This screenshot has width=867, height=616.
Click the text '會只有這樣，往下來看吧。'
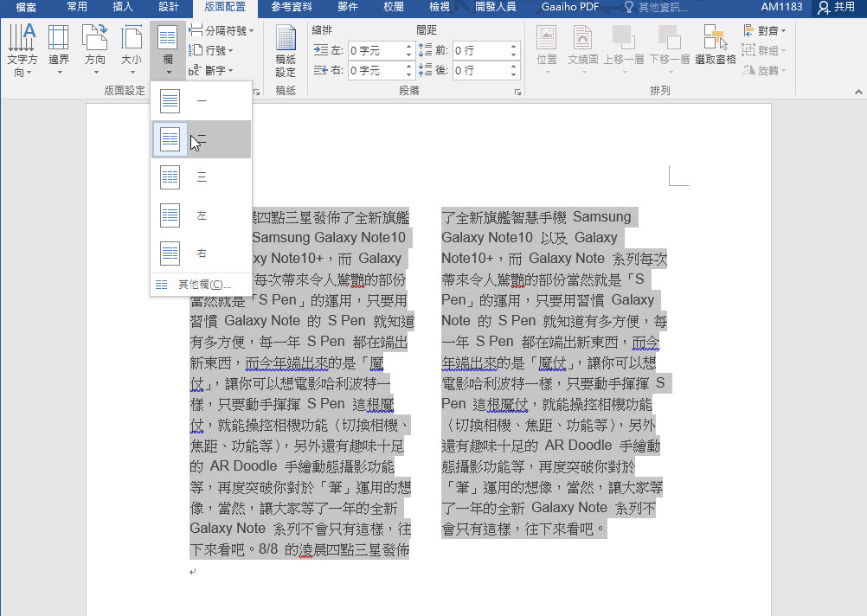pyautogui.click(x=524, y=529)
